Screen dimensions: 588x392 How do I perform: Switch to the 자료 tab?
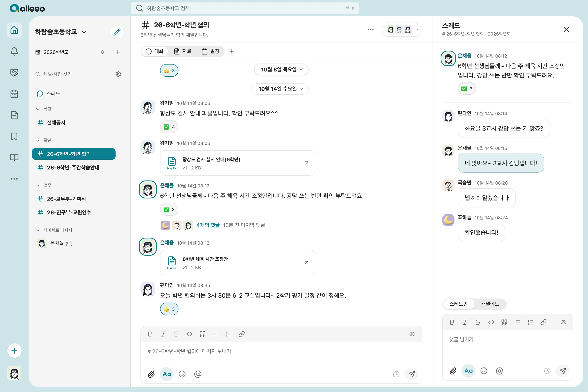point(183,51)
